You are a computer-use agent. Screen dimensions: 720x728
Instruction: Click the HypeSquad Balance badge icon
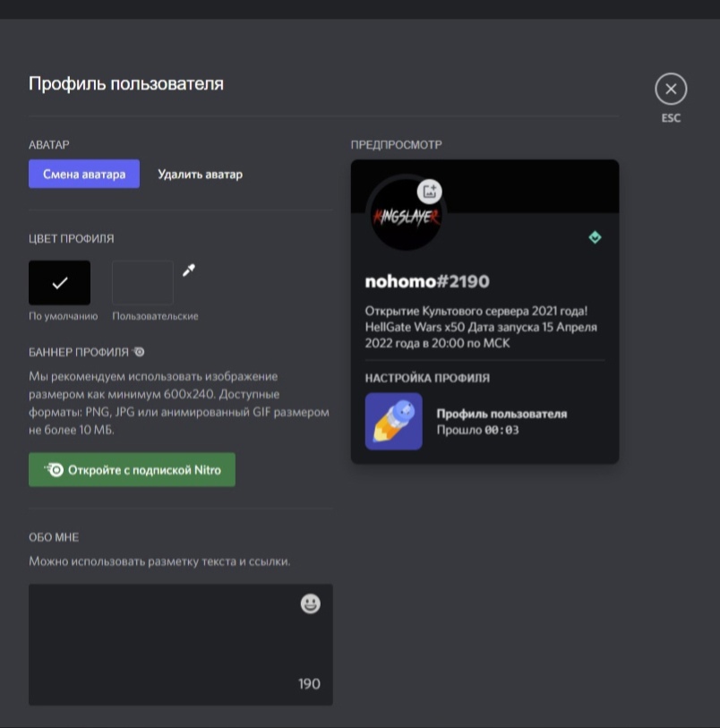pyautogui.click(x=595, y=237)
